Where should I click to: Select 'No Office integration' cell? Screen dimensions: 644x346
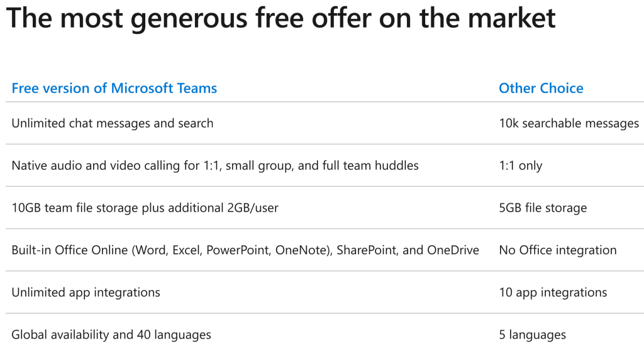coord(558,250)
